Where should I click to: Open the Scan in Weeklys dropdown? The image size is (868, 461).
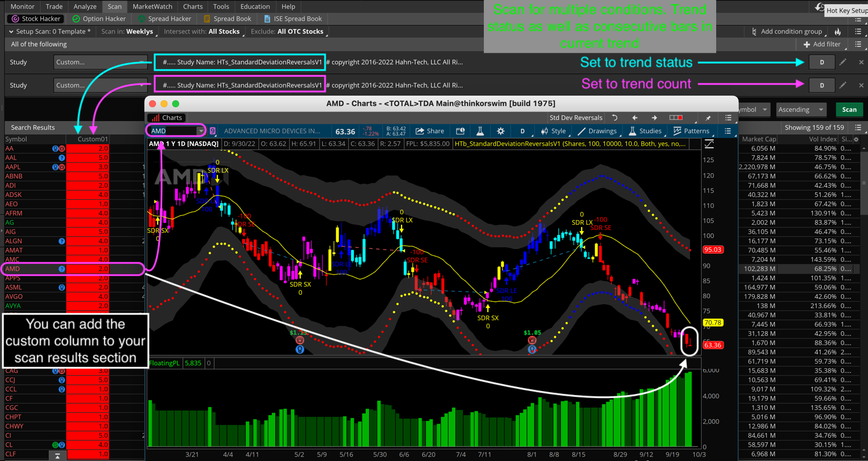click(x=127, y=31)
